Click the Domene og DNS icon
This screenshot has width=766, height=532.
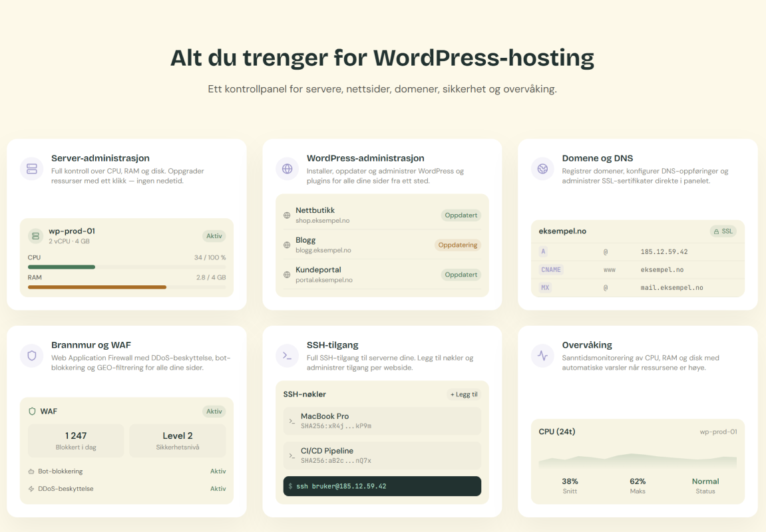tap(542, 169)
